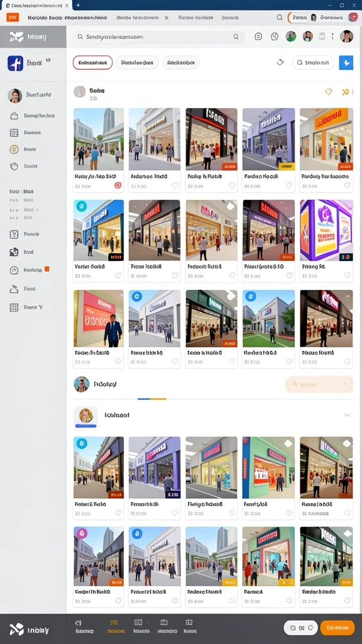
Task: Click the blue plus button beside the small search box
Action: click(346, 63)
